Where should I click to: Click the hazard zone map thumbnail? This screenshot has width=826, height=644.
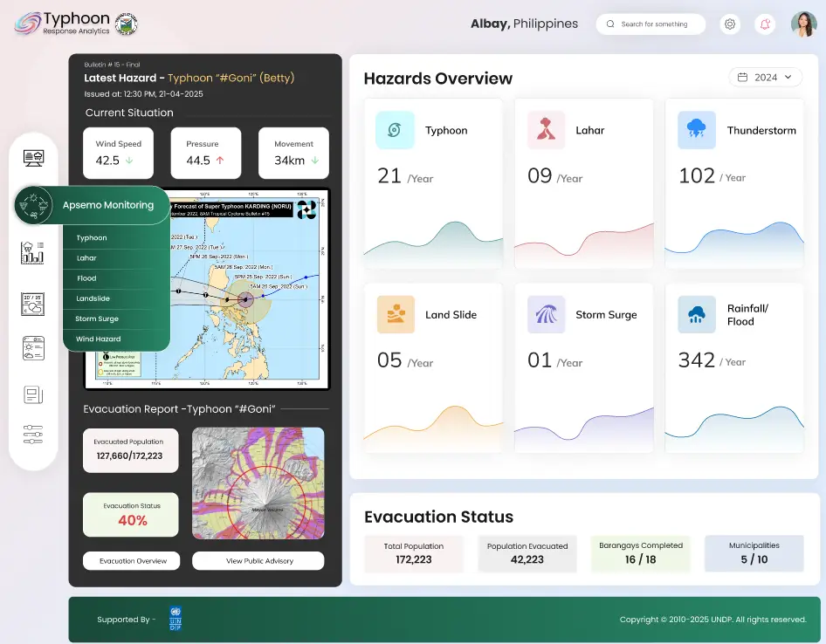click(x=258, y=483)
